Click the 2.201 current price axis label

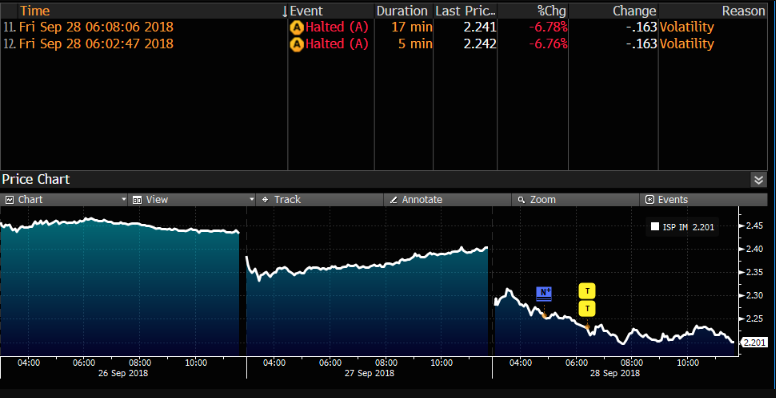754,342
